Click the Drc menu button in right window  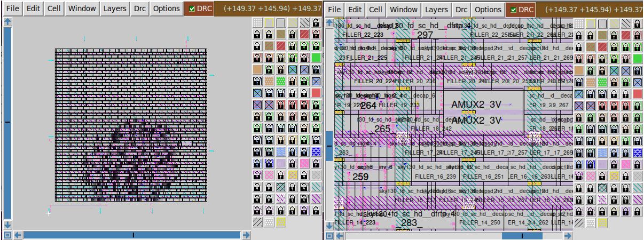pos(461,10)
